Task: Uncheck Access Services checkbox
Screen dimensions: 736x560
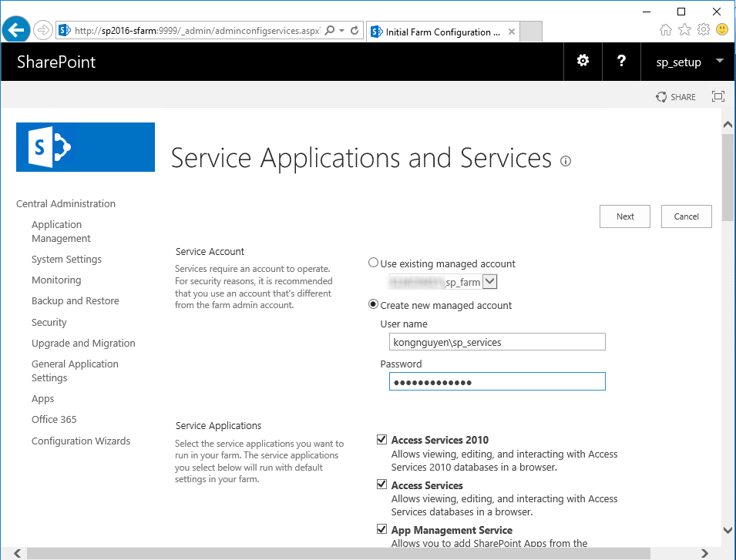Action: pyautogui.click(x=381, y=485)
